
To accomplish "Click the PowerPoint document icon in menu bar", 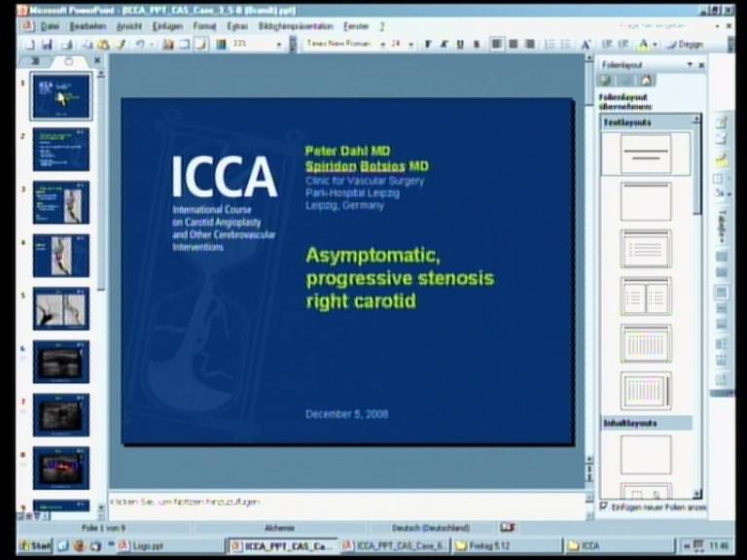I will click(28, 25).
